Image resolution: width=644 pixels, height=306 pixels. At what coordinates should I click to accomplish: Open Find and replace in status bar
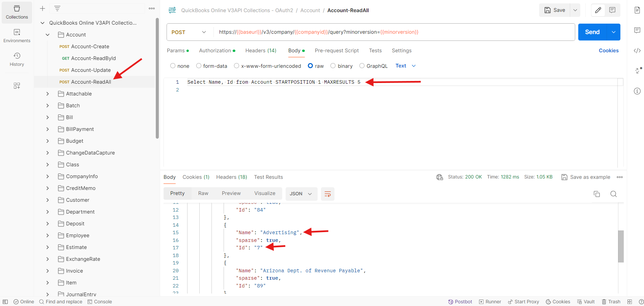(x=61, y=302)
